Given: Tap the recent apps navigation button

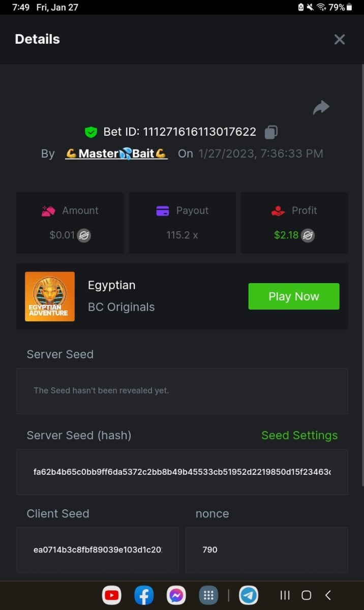Looking at the screenshot, I should point(285,595).
